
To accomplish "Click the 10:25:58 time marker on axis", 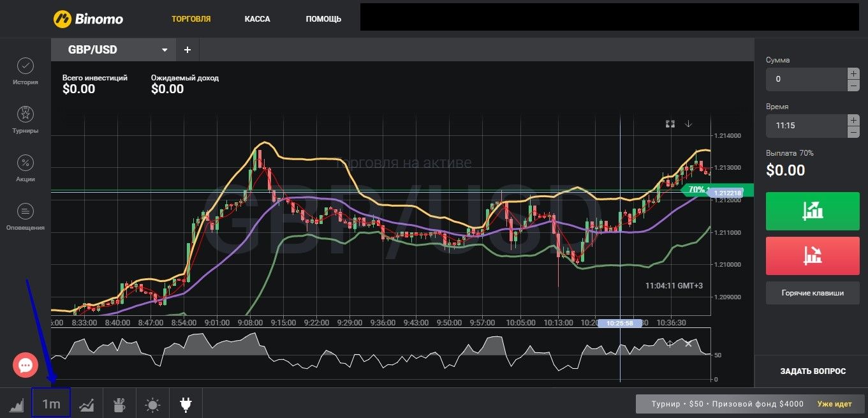I will tap(619, 324).
